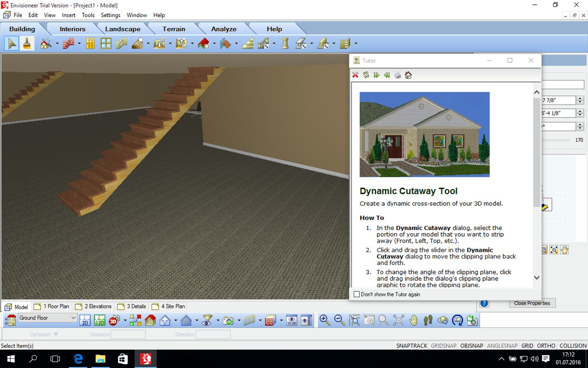Toggle GRID in the status bar
The height and width of the screenshot is (368, 588).
527,346
